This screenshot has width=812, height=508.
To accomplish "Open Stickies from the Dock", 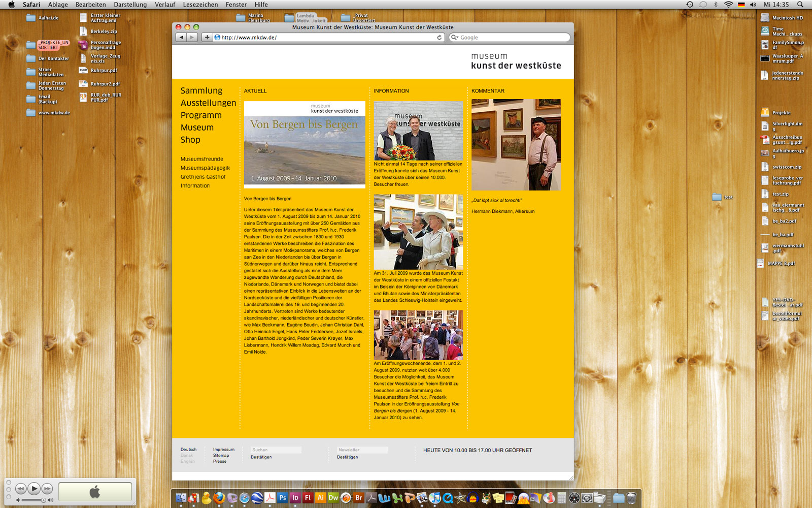I will [498, 498].
